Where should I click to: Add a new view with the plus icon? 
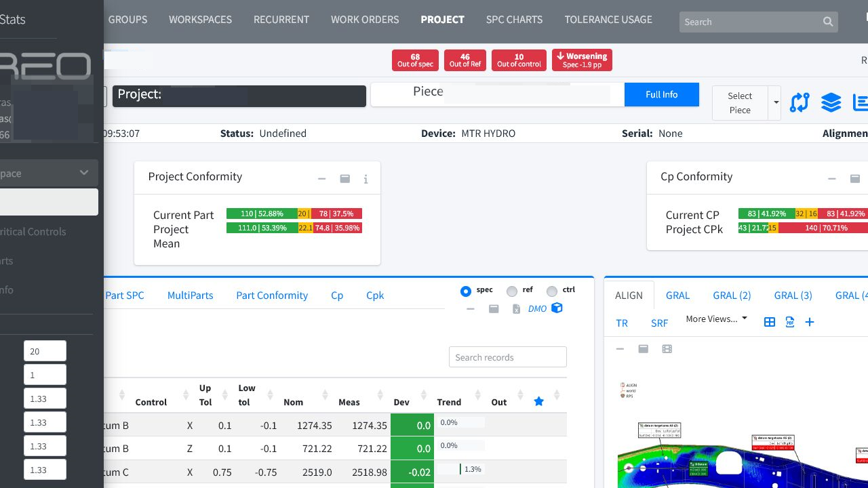coord(810,322)
